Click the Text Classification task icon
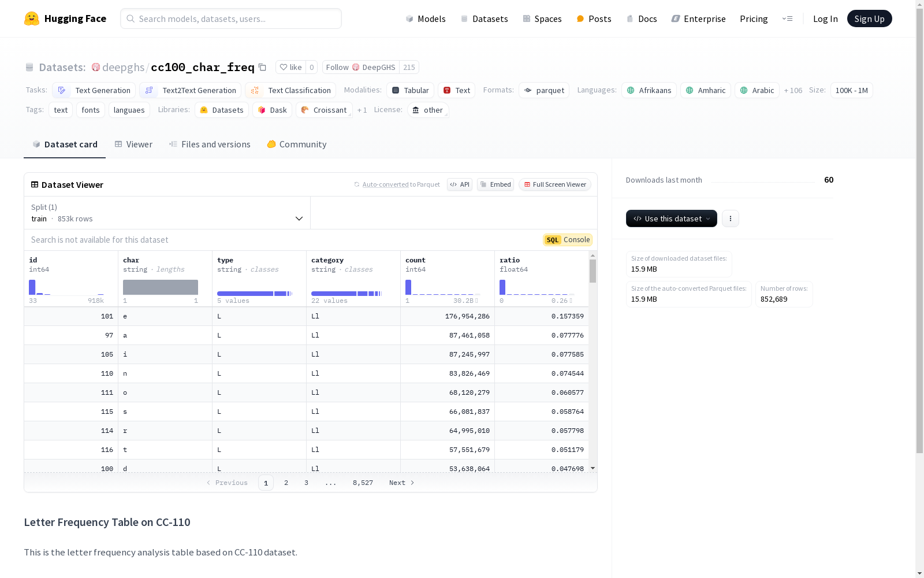Image resolution: width=924 pixels, height=578 pixels. (x=255, y=90)
